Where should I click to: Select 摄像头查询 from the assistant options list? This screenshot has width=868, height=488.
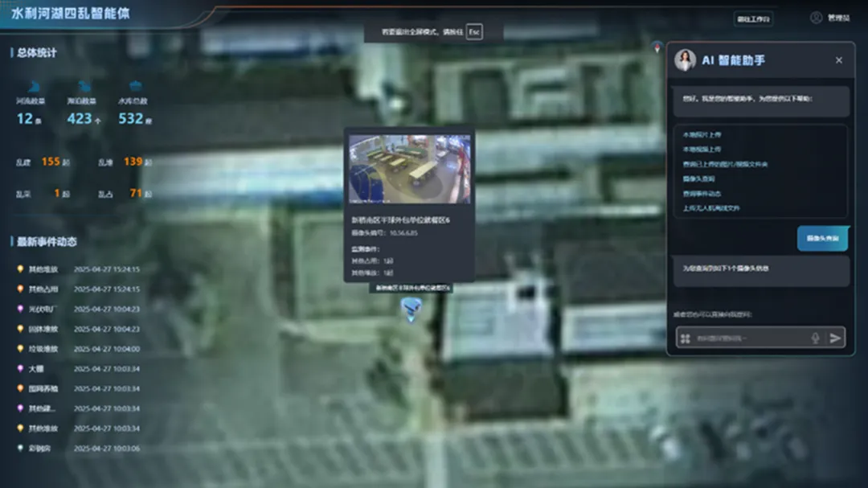click(x=698, y=179)
